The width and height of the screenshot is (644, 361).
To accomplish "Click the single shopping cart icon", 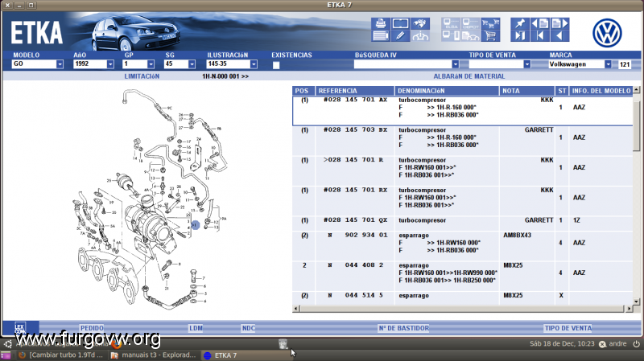I will 490,35.
